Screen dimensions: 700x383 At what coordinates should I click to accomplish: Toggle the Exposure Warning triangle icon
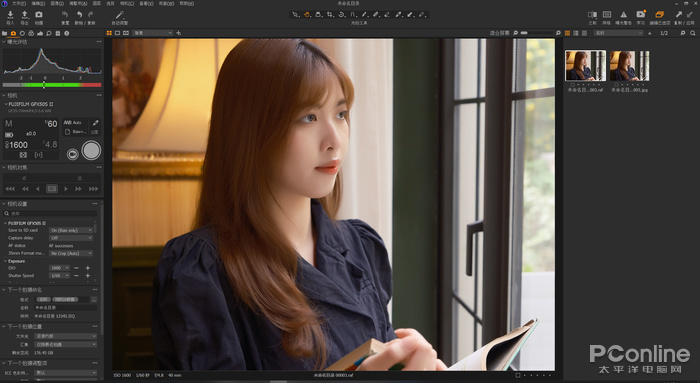click(624, 15)
